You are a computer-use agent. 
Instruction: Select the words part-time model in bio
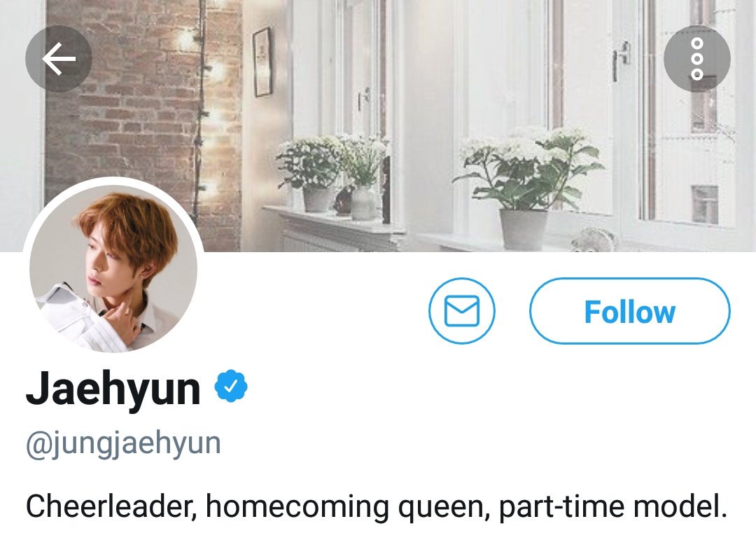(x=612, y=508)
